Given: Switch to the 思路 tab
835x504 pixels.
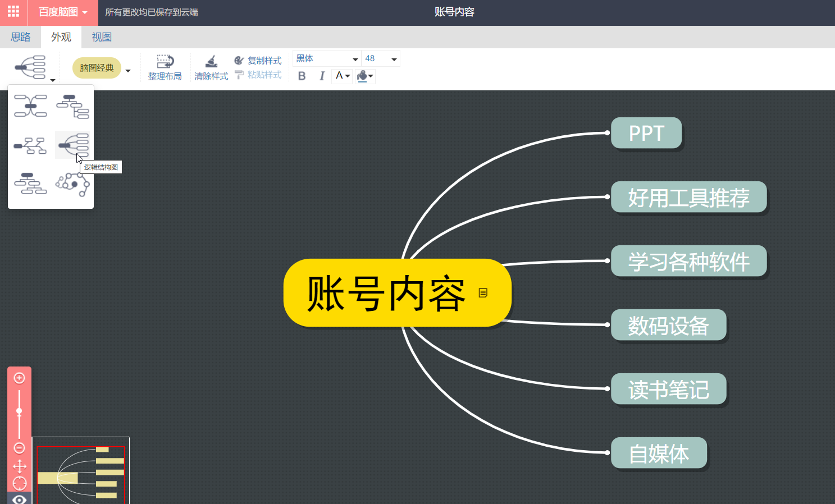Looking at the screenshot, I should coord(21,37).
